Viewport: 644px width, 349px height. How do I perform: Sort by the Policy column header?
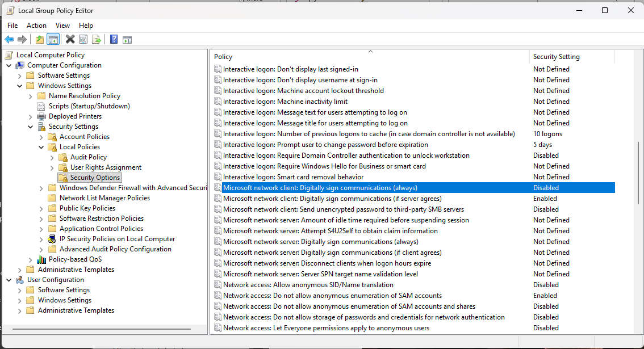[370, 57]
